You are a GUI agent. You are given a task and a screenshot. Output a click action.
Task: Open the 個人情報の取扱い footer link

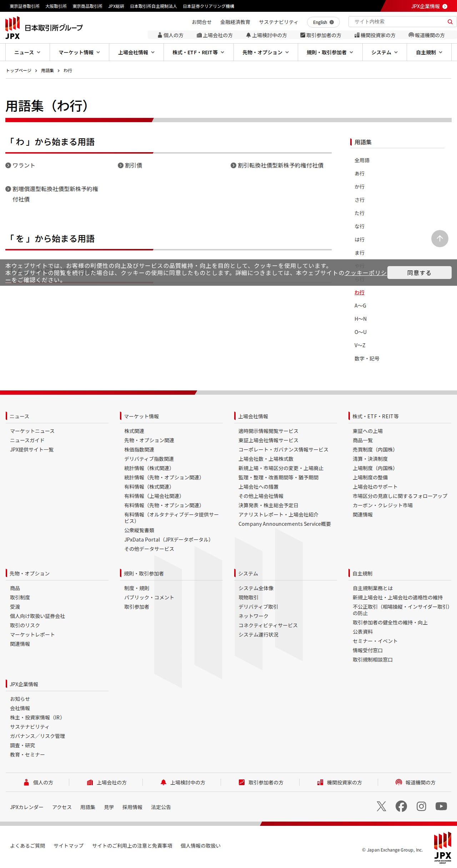[x=201, y=845]
